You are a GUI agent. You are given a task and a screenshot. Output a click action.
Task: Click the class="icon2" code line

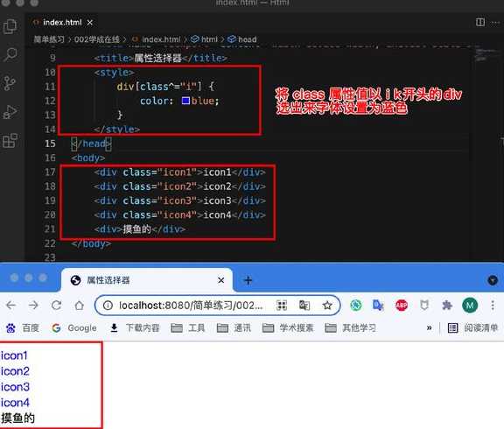click(180, 186)
